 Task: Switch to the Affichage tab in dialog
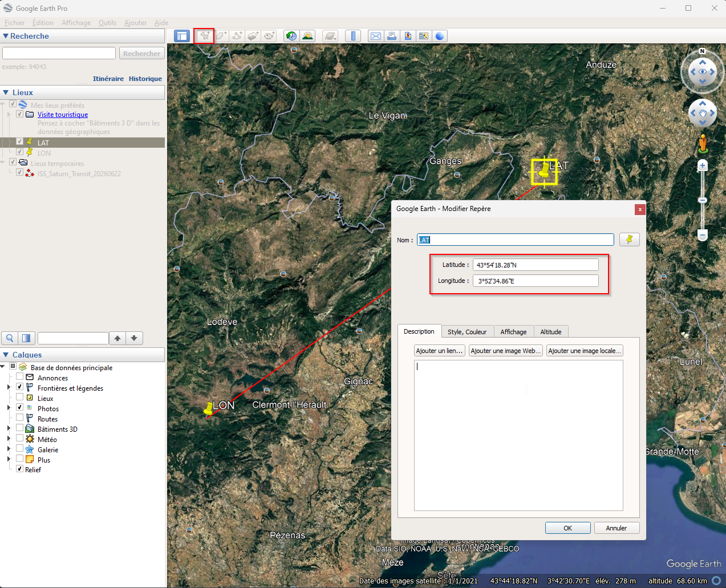[x=513, y=332]
